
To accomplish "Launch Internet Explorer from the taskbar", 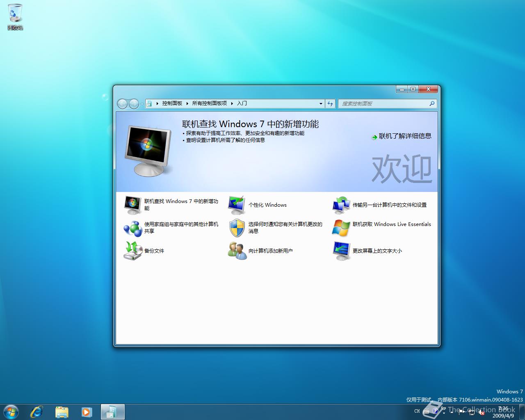I will [x=37, y=412].
